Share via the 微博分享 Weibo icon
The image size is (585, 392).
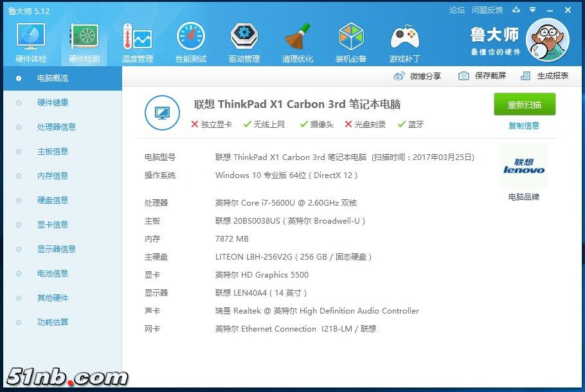417,76
